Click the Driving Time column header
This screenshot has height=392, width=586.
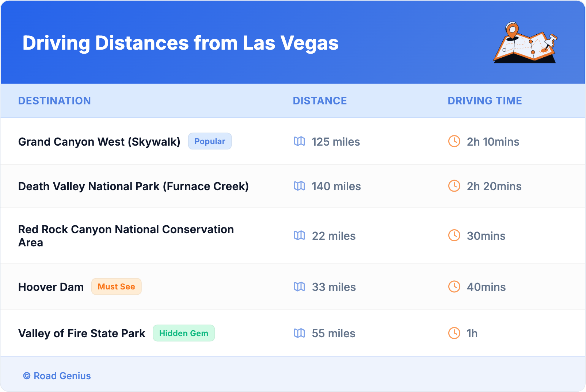(484, 101)
